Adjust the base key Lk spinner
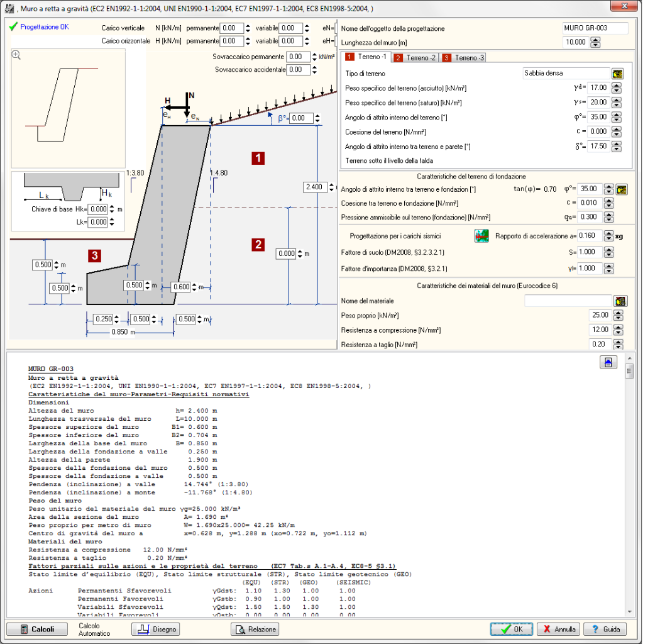The height and width of the screenshot is (644, 660). click(111, 222)
